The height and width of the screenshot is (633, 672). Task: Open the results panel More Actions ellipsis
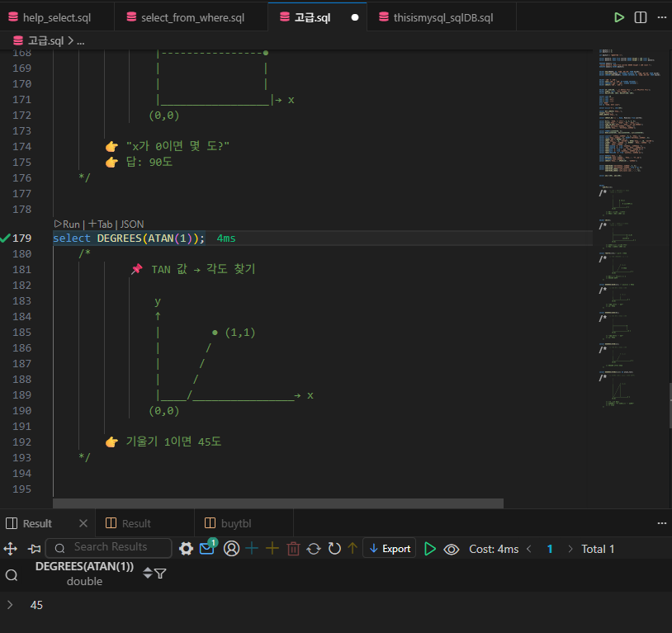click(x=662, y=523)
